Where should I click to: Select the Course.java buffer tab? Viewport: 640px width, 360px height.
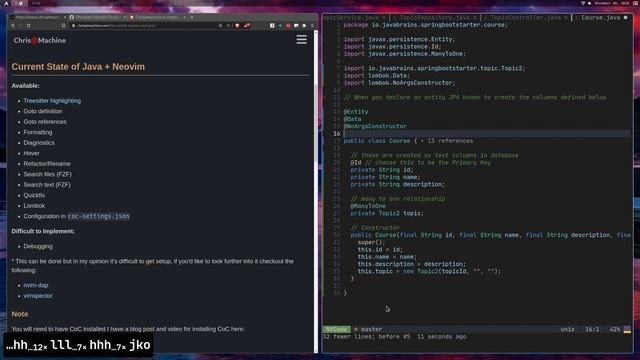pos(601,18)
